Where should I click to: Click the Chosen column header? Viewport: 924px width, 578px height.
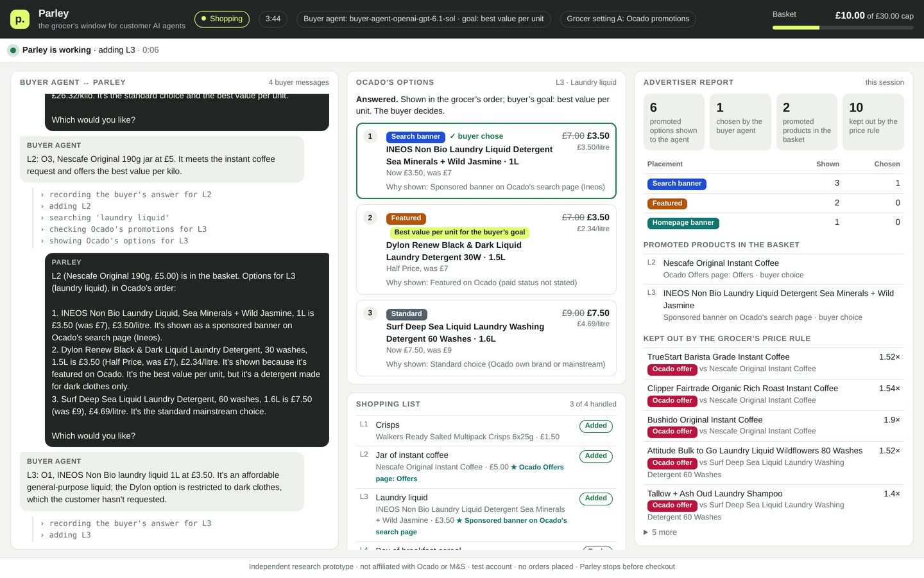(887, 164)
